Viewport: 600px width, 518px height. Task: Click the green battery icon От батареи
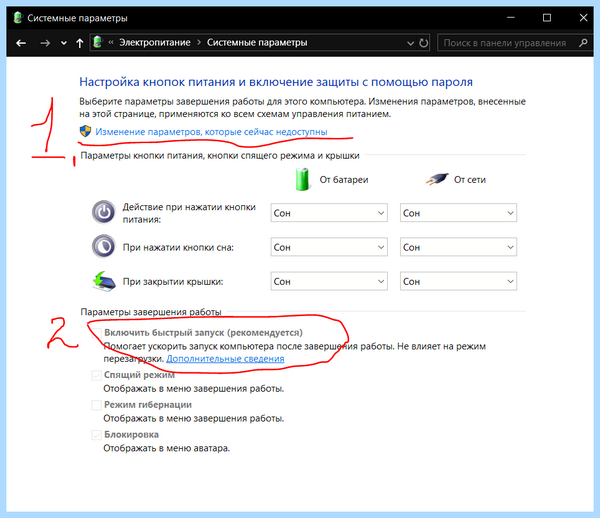[x=302, y=179]
